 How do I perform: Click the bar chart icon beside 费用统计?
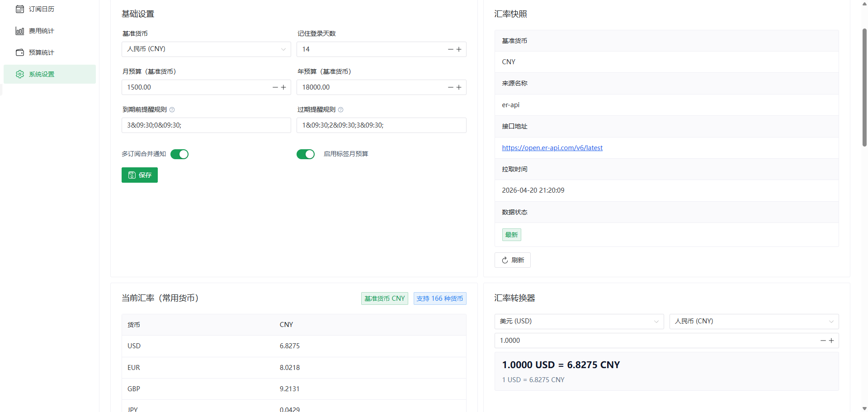pos(20,31)
